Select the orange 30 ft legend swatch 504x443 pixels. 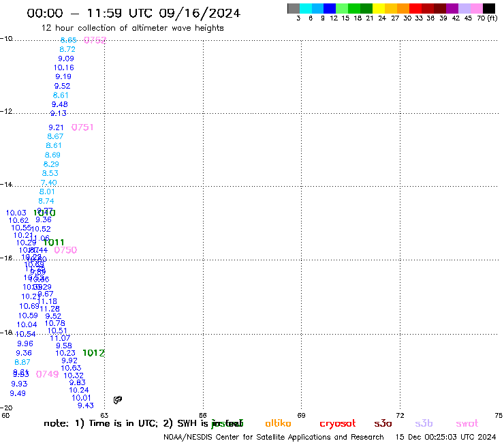tap(403, 8)
